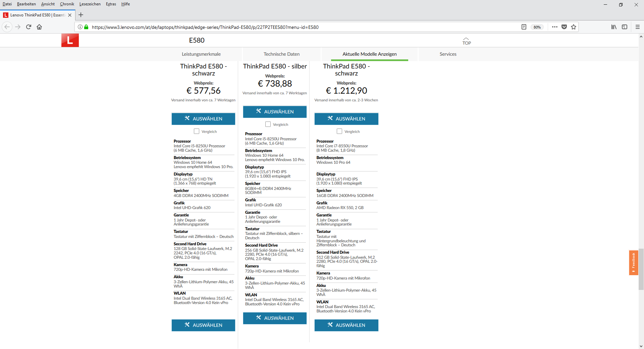Open page actions three-dot menu

pos(555,27)
